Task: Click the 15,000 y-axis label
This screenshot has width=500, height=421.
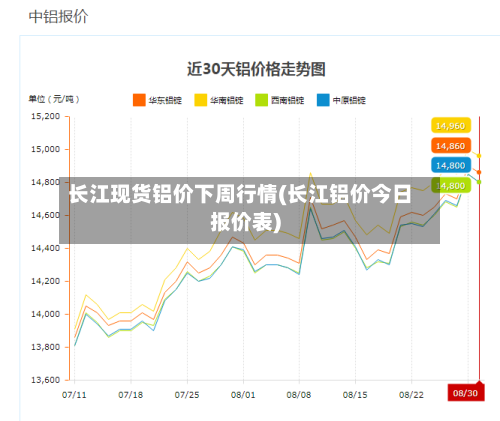Action: pyautogui.click(x=46, y=149)
